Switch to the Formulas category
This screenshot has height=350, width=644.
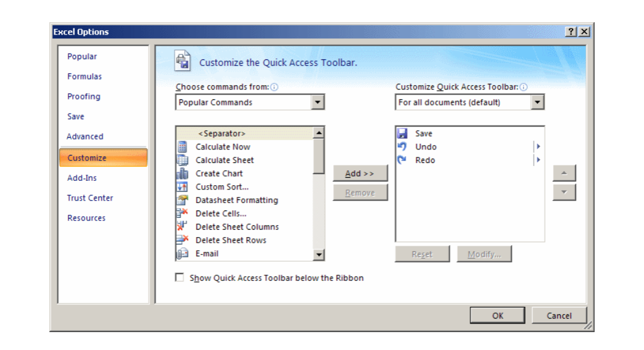click(85, 77)
